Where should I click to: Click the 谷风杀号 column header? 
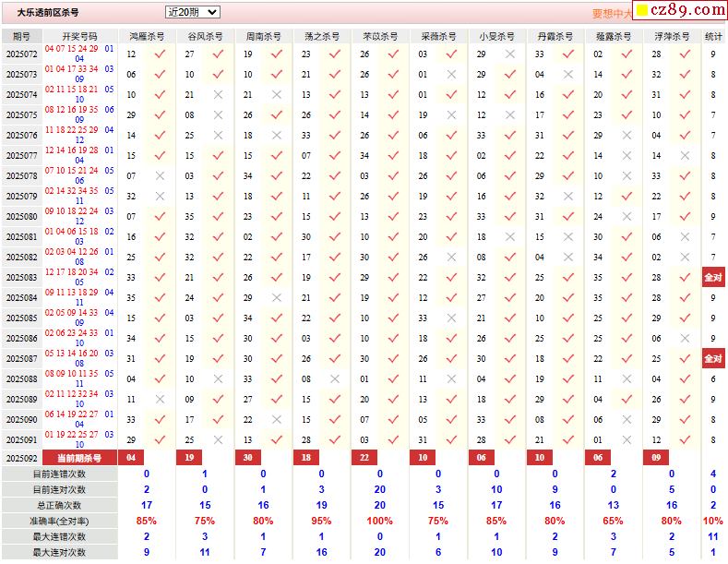[205, 36]
